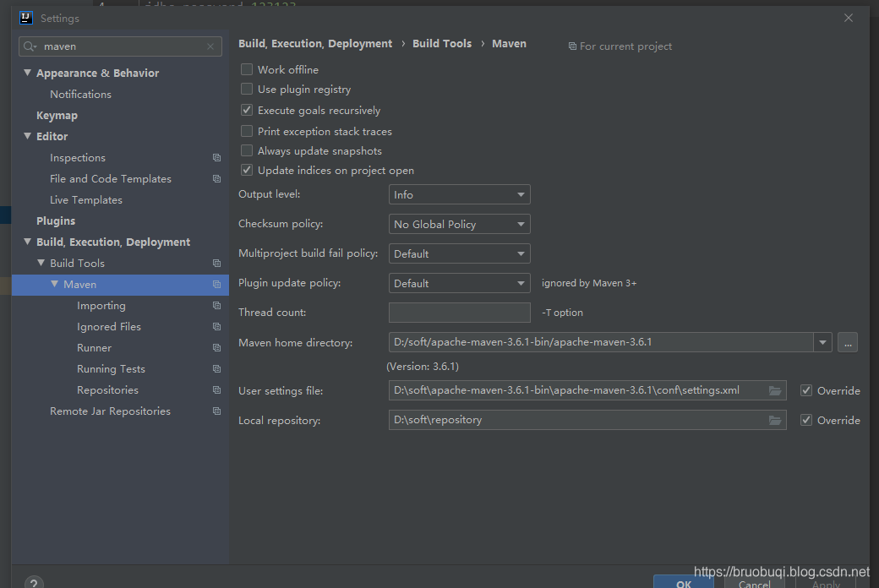879x588 pixels.
Task: Click the search magnifier icon in settings search
Action: tap(30, 46)
